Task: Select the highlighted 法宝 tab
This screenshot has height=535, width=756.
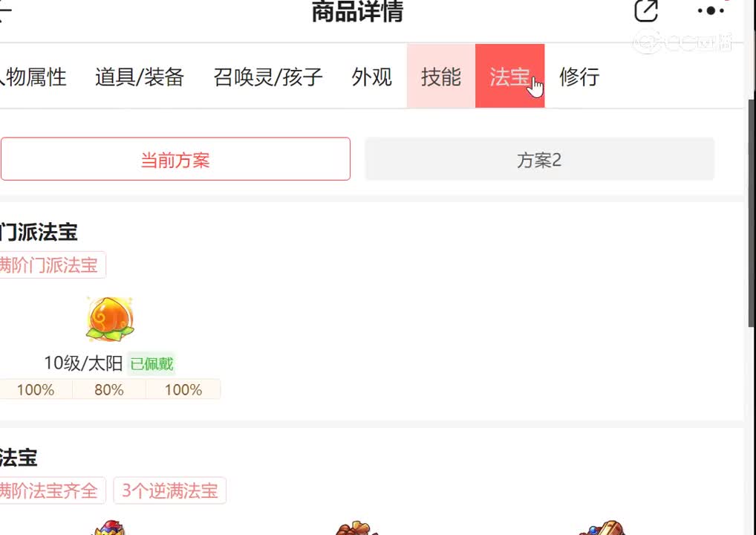Action: [509, 77]
